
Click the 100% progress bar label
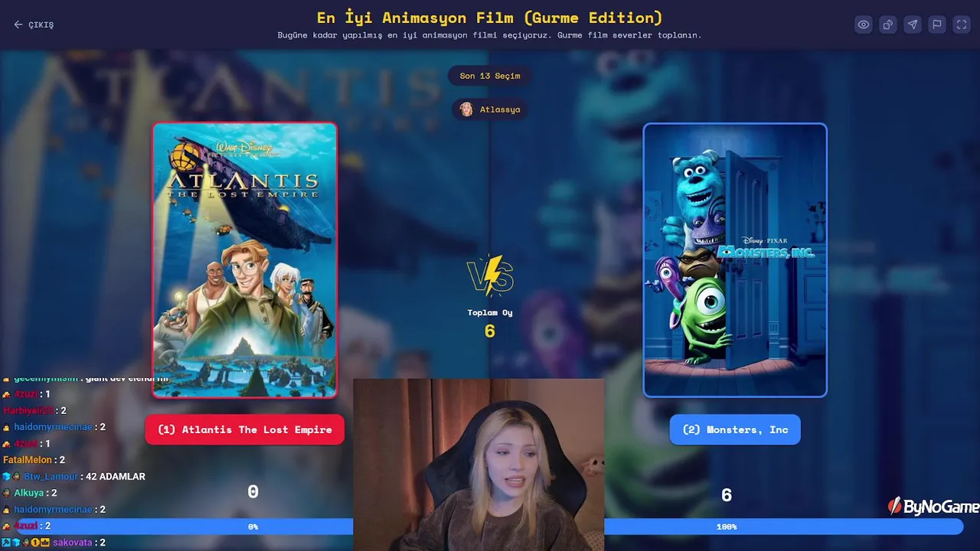click(727, 527)
